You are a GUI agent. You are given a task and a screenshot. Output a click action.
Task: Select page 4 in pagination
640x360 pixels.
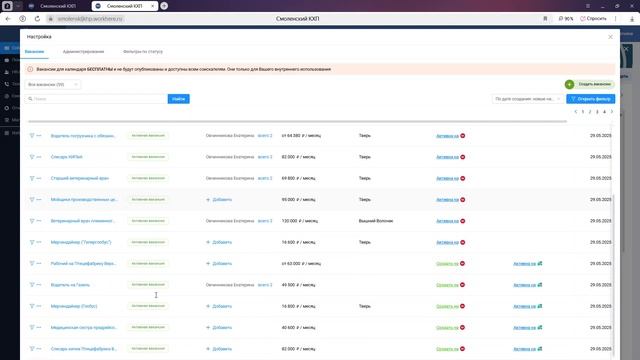pos(604,111)
